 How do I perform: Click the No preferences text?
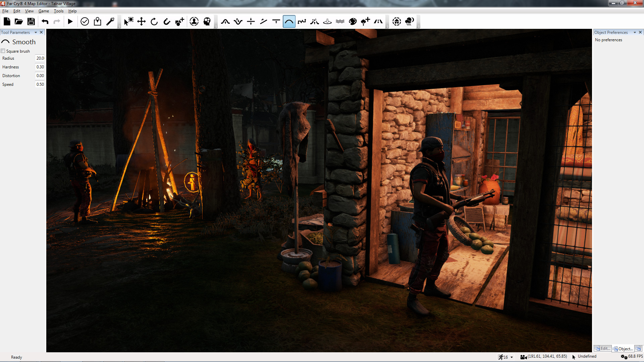tap(608, 40)
